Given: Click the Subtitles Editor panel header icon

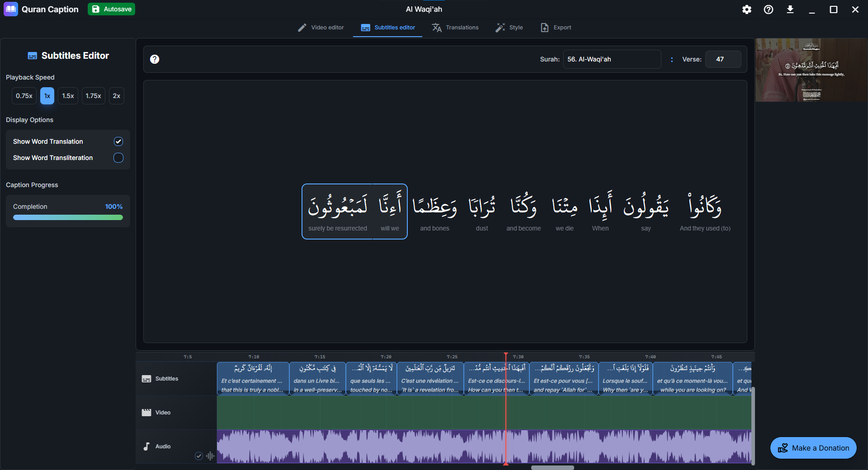Looking at the screenshot, I should pos(32,55).
